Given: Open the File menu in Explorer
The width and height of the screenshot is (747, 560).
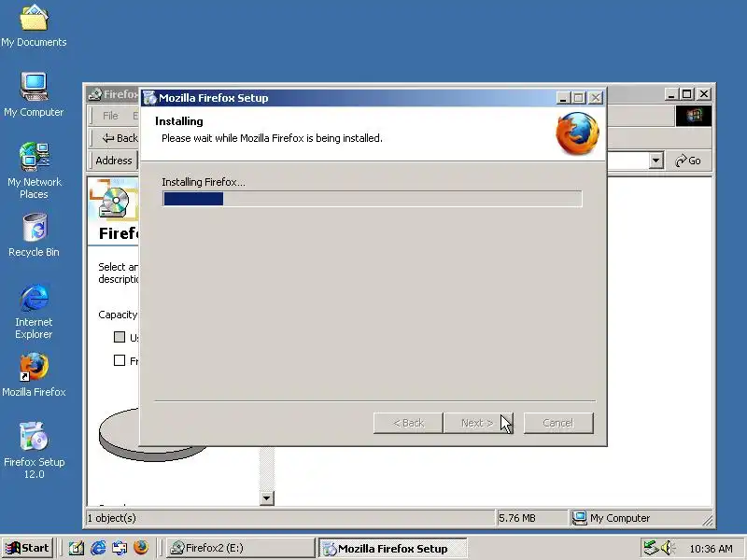Looking at the screenshot, I should click(x=110, y=116).
